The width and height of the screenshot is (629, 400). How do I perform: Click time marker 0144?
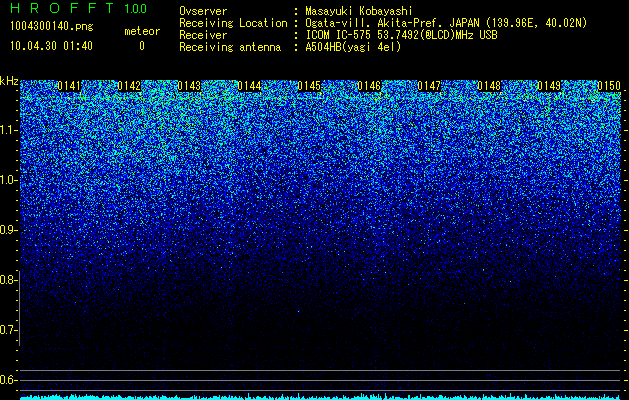click(249, 86)
